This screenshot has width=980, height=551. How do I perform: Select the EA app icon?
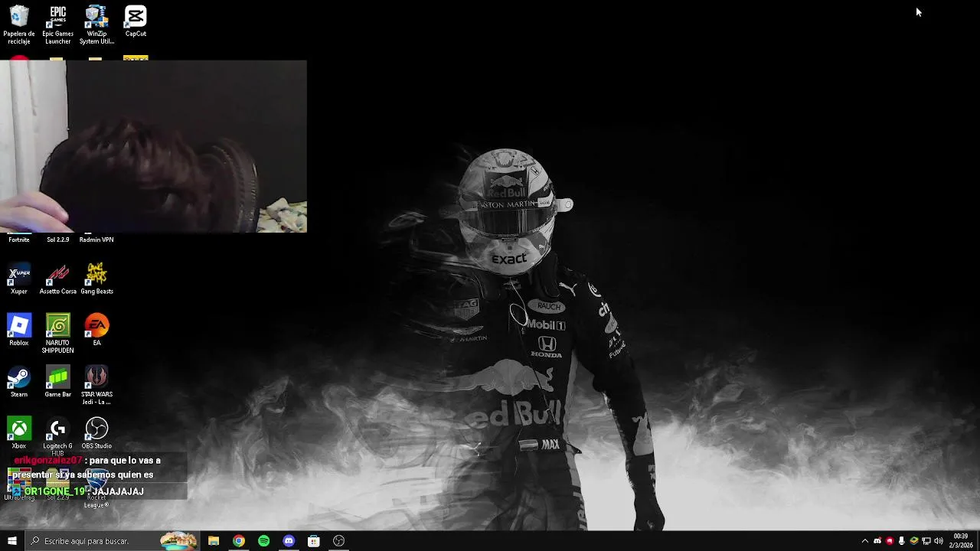(x=96, y=331)
